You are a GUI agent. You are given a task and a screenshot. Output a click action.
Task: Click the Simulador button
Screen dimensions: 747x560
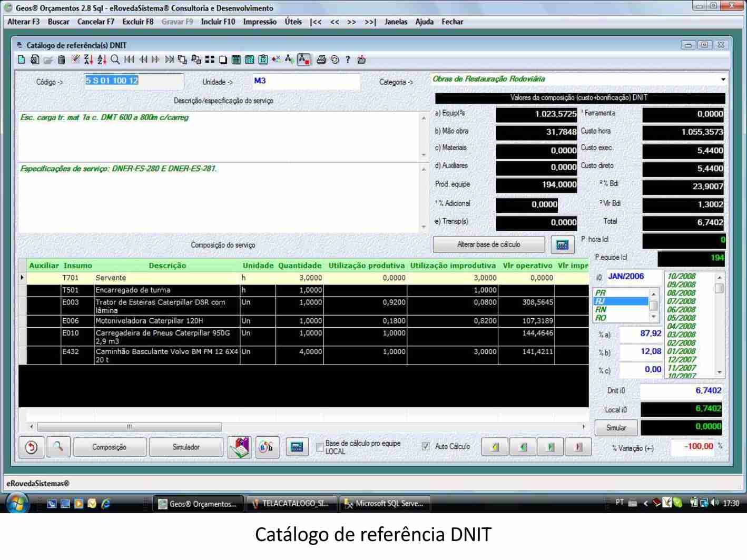[x=186, y=447]
